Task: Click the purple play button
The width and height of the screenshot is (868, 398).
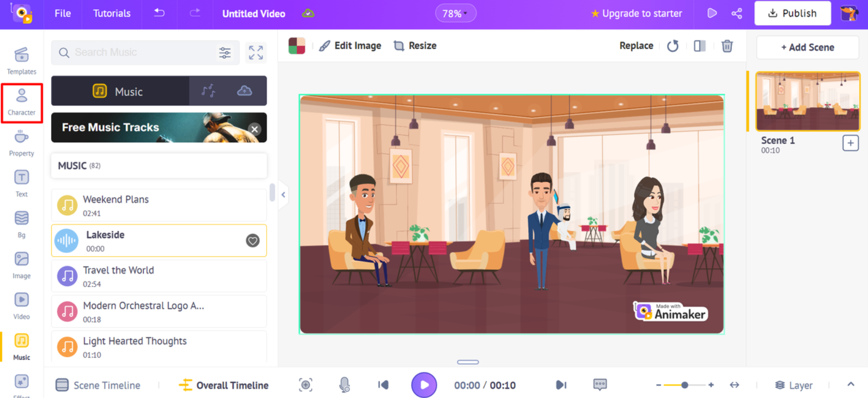Action: (424, 385)
